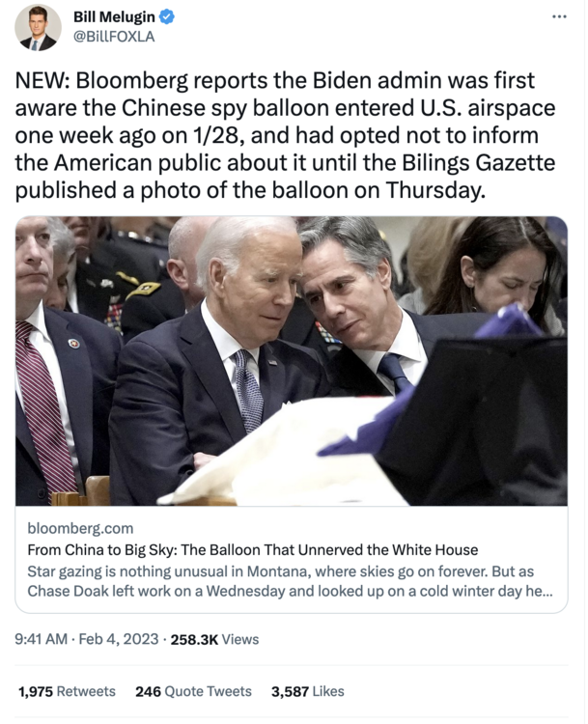Click the tweet text beginning 'NEW: Bloomberg reports'
The image size is (588, 724).
[286, 135]
